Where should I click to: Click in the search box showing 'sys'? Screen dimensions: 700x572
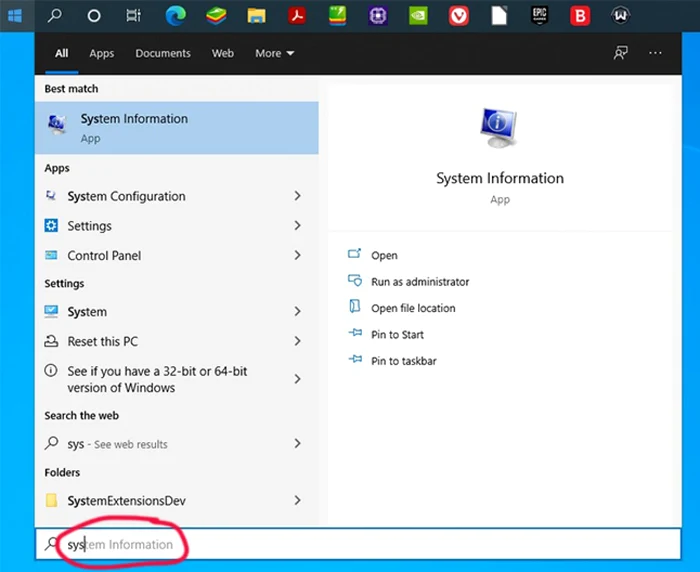coord(358,544)
